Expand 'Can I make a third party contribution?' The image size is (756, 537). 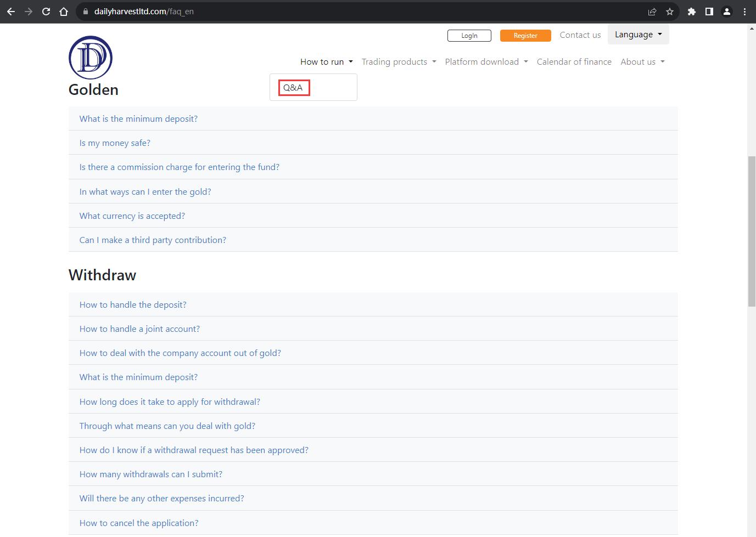[373, 240]
